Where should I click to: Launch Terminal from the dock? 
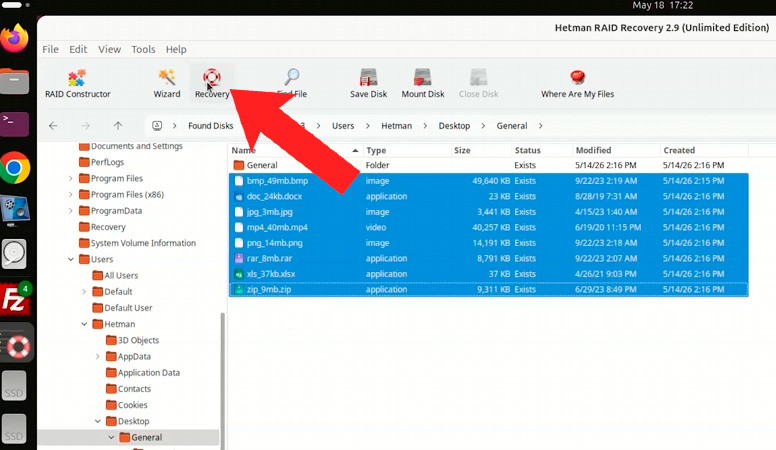[14, 124]
